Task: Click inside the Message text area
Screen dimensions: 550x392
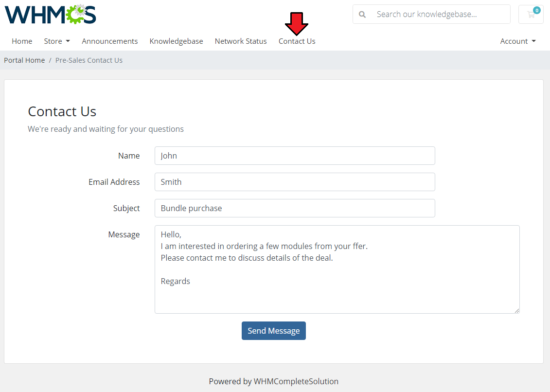Action: tap(337, 269)
